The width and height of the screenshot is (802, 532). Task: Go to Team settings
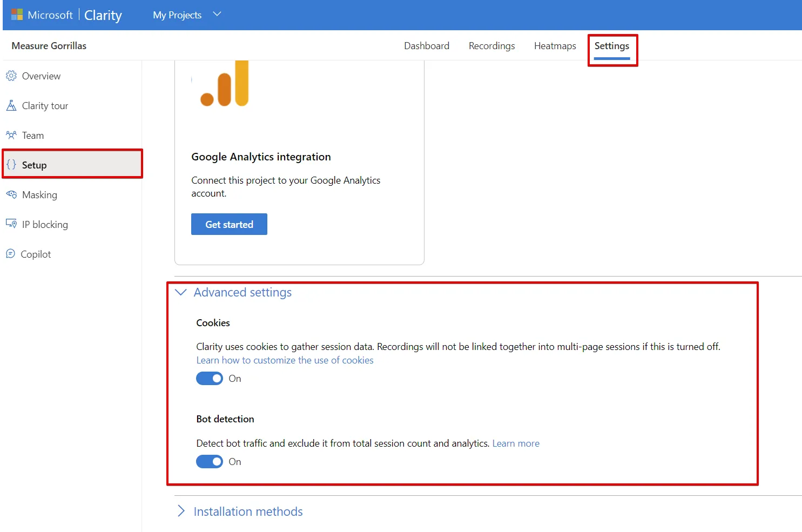click(x=71, y=136)
